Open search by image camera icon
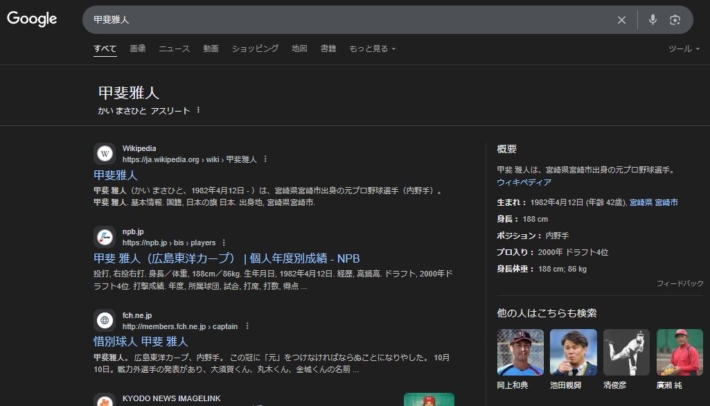This screenshot has width=710, height=406. click(675, 20)
